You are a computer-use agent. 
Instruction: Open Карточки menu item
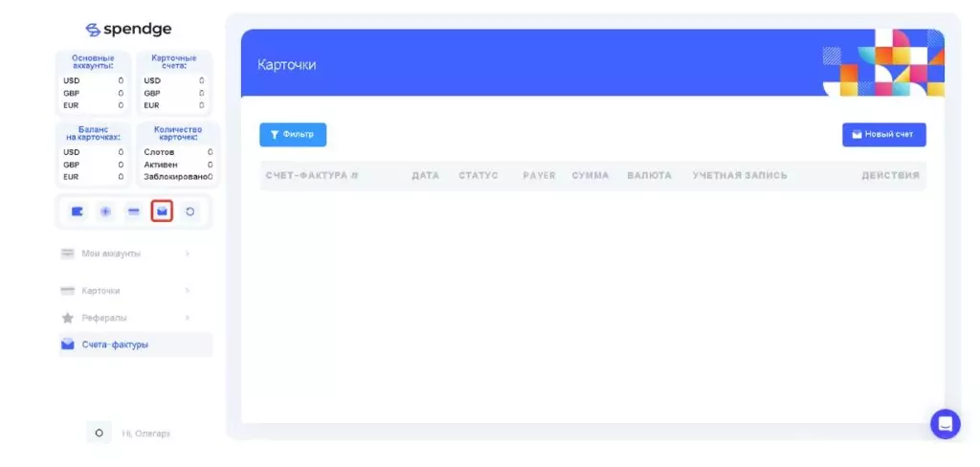[x=136, y=291]
